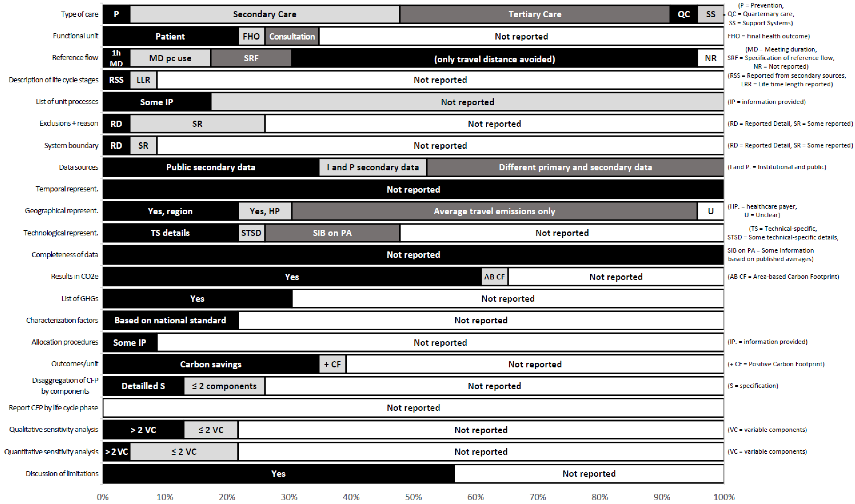This screenshot has width=855, height=504.
Task: Click '(only travel distance avoided)' segment
Action: point(494,59)
